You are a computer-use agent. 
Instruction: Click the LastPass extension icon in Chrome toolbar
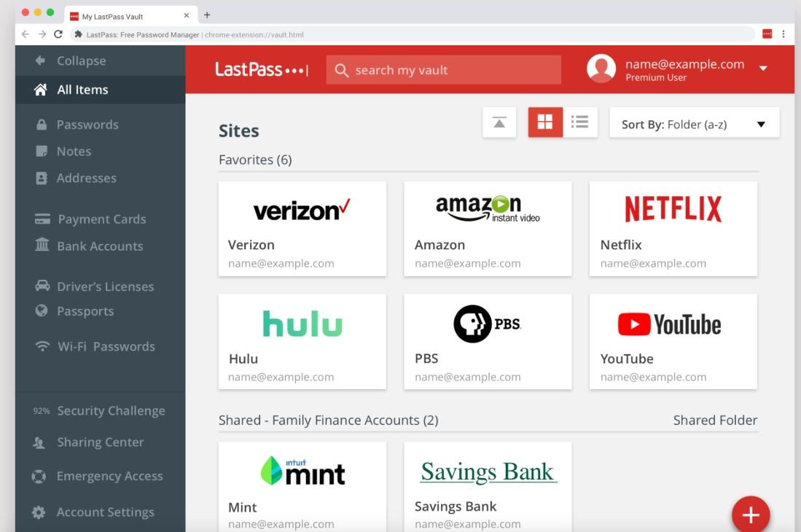[767, 34]
